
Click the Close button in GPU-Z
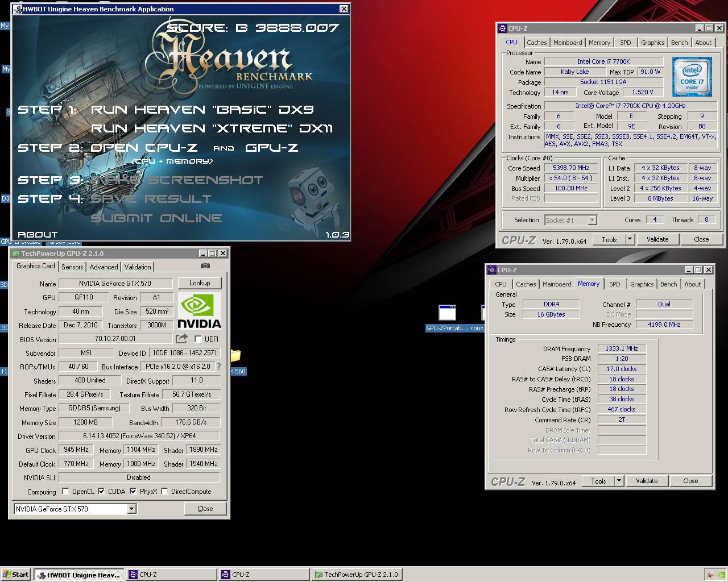tap(205, 509)
